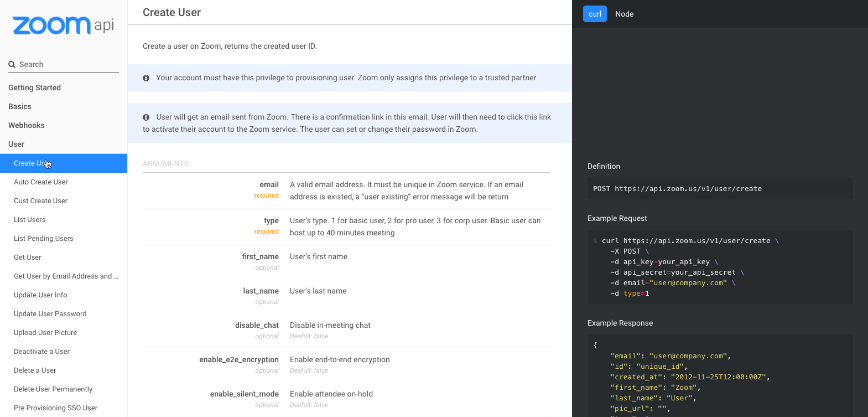Click the email="user@company.com" request parameter
868x417 pixels.
[x=675, y=283]
